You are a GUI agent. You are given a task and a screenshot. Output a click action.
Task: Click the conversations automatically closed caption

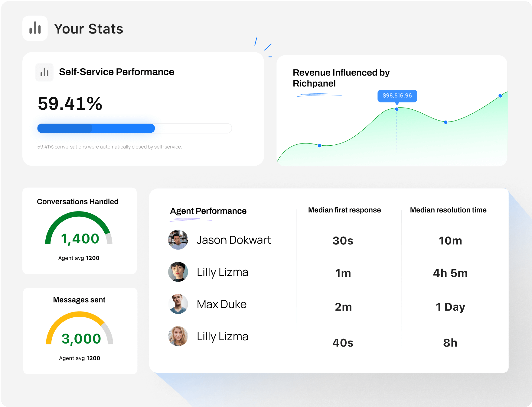click(x=109, y=147)
